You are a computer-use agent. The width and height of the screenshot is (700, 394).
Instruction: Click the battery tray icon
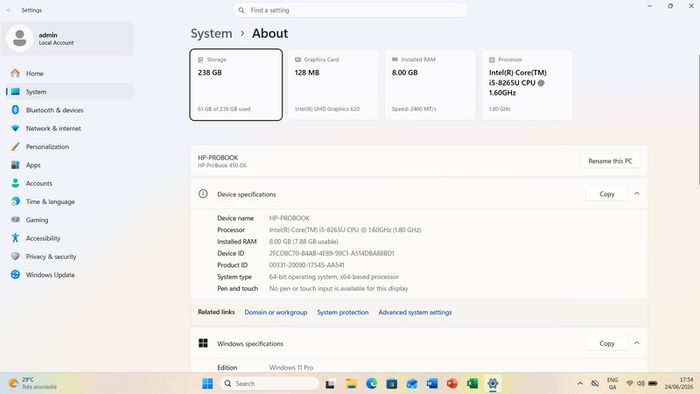click(653, 384)
